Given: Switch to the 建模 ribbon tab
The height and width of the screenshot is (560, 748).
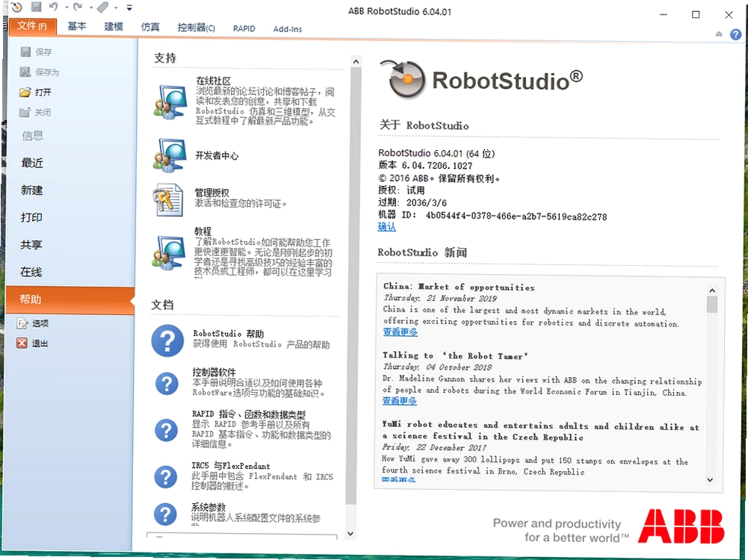Looking at the screenshot, I should pos(114,27).
